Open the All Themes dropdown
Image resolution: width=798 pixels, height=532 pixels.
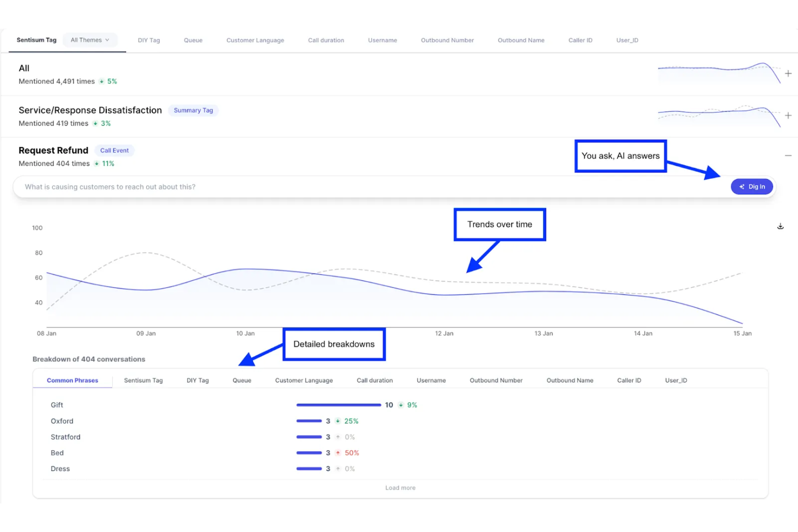(90, 39)
